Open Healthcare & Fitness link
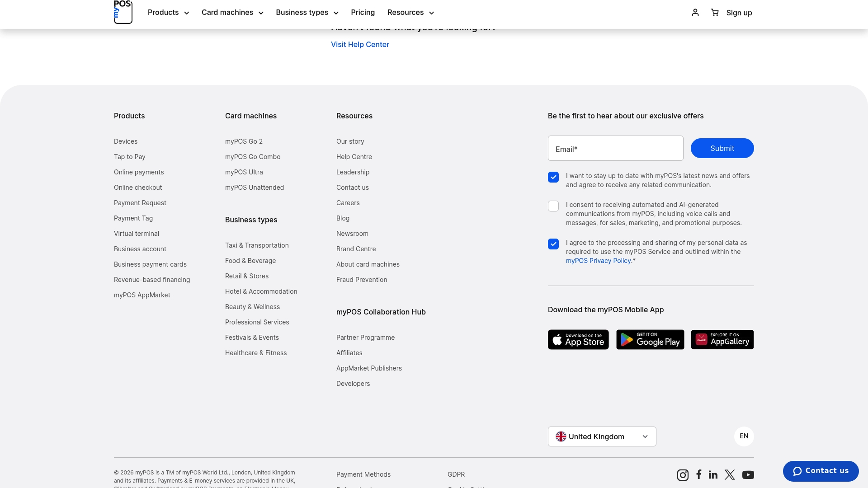Image resolution: width=868 pixels, height=488 pixels. (256, 353)
